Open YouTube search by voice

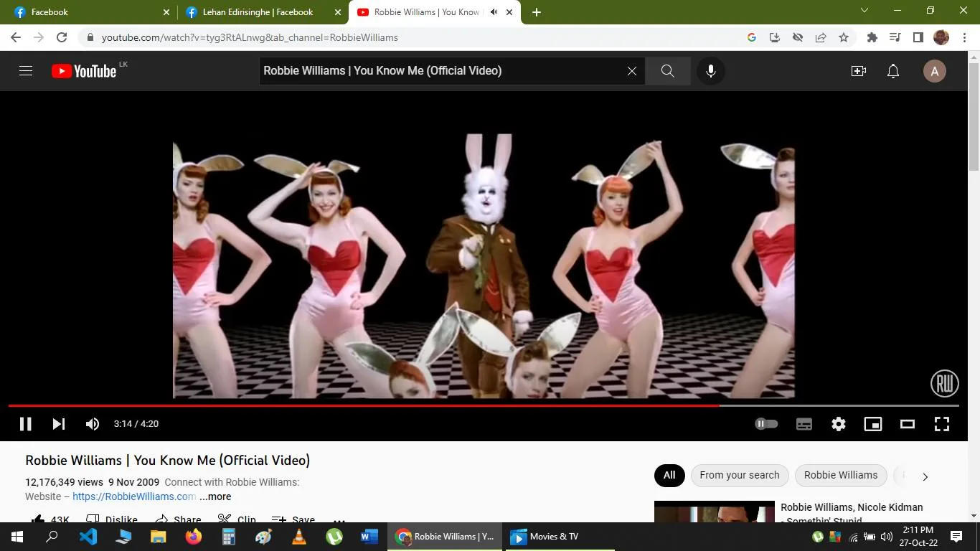click(710, 70)
